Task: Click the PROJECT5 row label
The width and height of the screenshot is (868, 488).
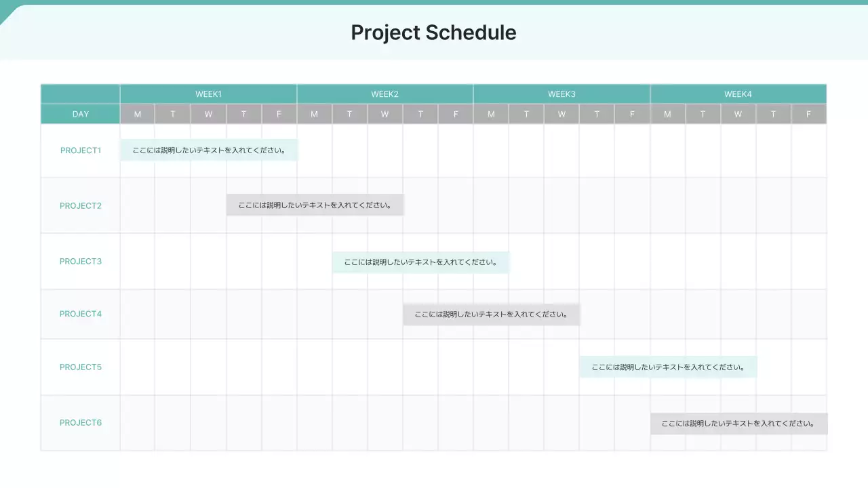Action: tap(81, 367)
